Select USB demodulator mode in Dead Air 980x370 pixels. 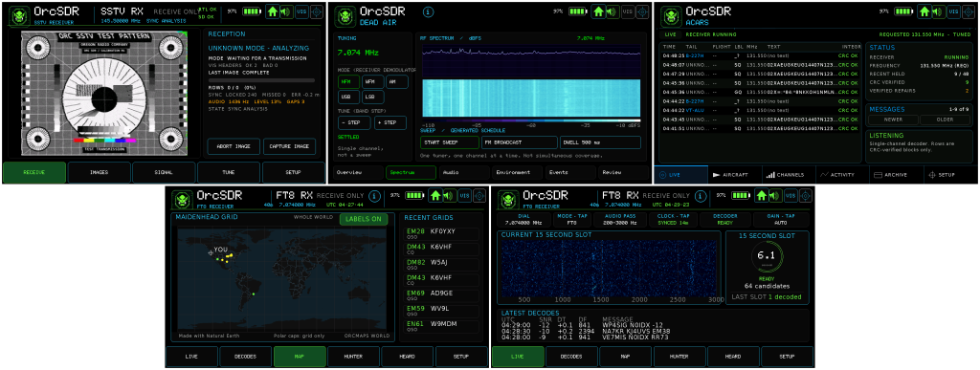tap(348, 97)
